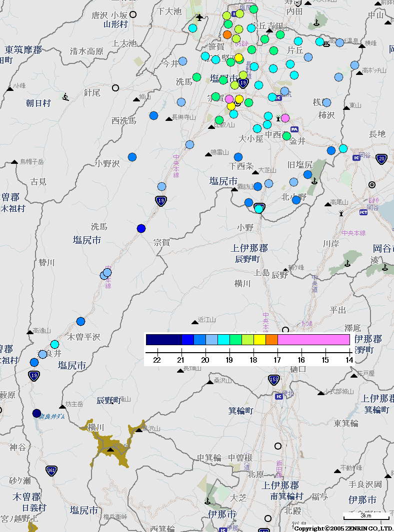
Task: Click the Route 361 highway shield
Action: click(x=51, y=471)
